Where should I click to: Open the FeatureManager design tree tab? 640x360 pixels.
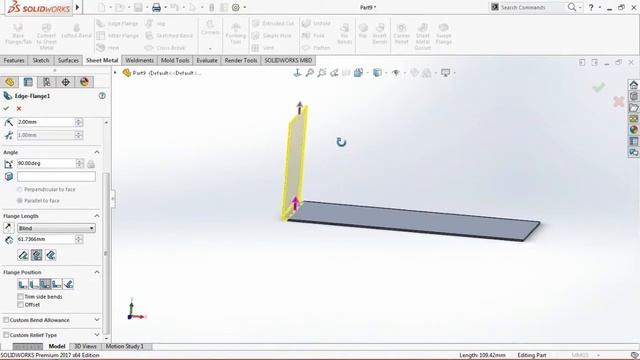pos(9,82)
